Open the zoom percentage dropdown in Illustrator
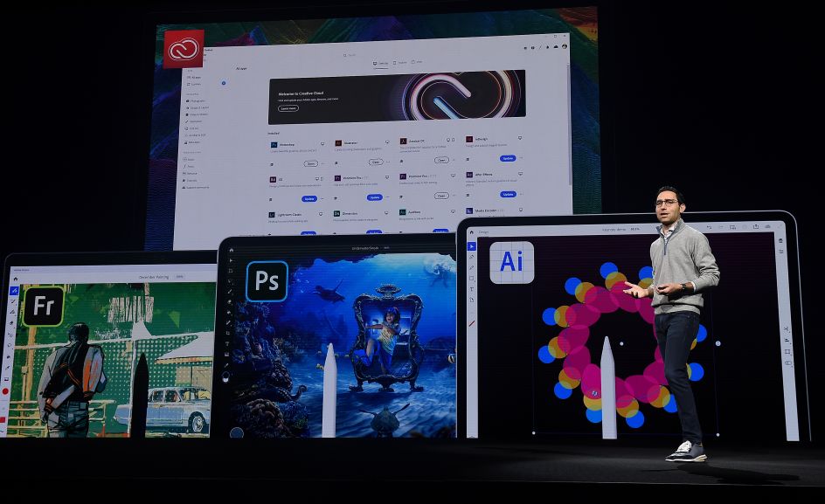 (x=634, y=229)
